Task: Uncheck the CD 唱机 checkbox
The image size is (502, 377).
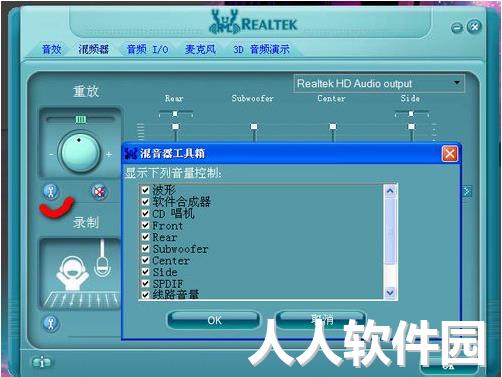Action: (145, 213)
